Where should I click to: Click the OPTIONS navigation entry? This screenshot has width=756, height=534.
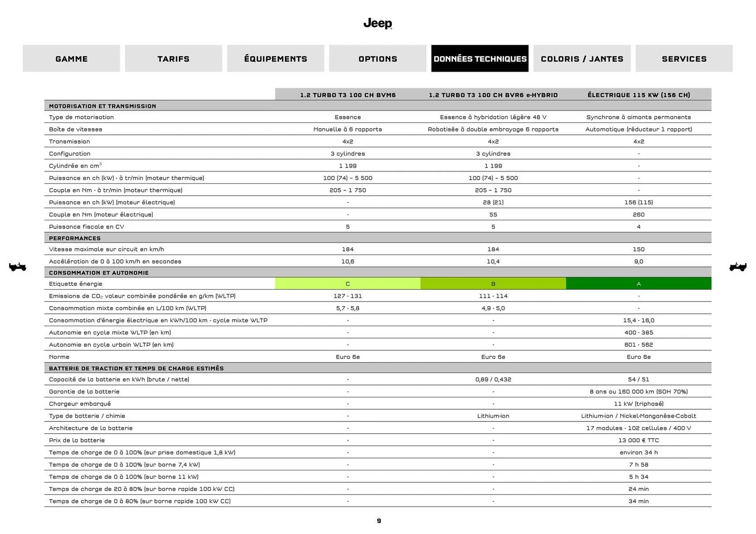pyautogui.click(x=377, y=58)
